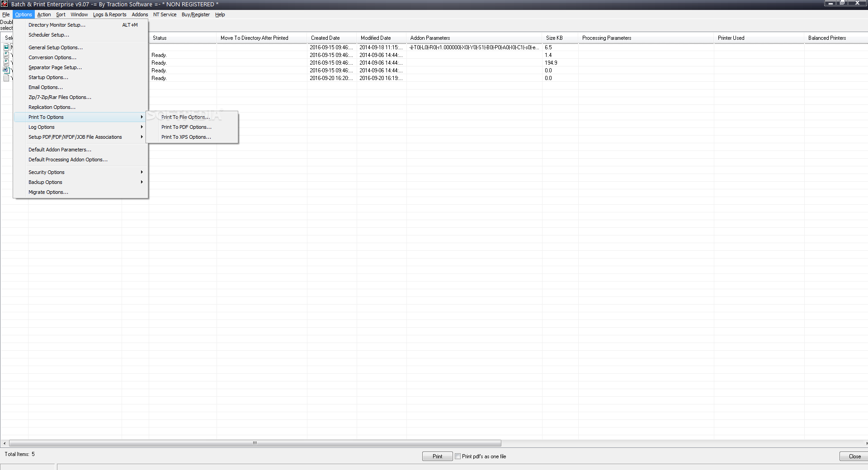
Task: Click the '2014-09-18 11:15' modified date cell
Action: [x=382, y=47]
